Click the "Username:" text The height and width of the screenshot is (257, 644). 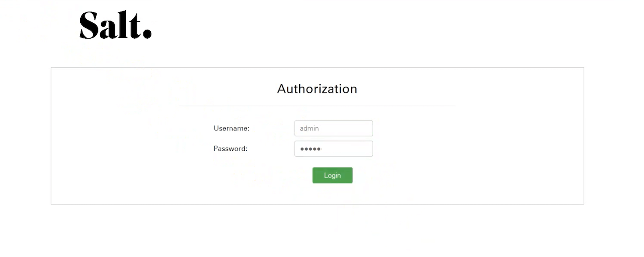231,128
